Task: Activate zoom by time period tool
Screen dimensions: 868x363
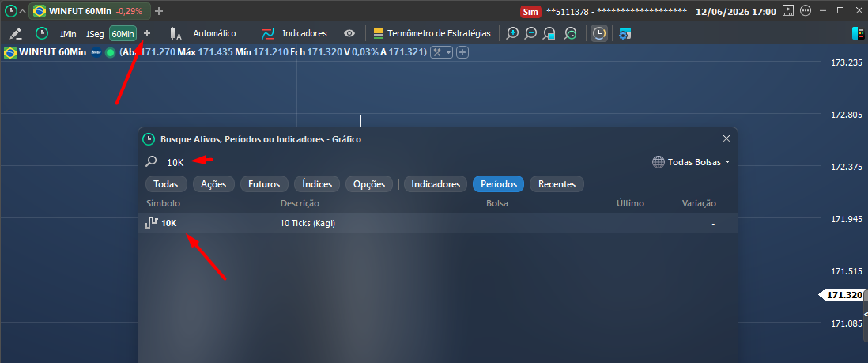Action: click(570, 33)
